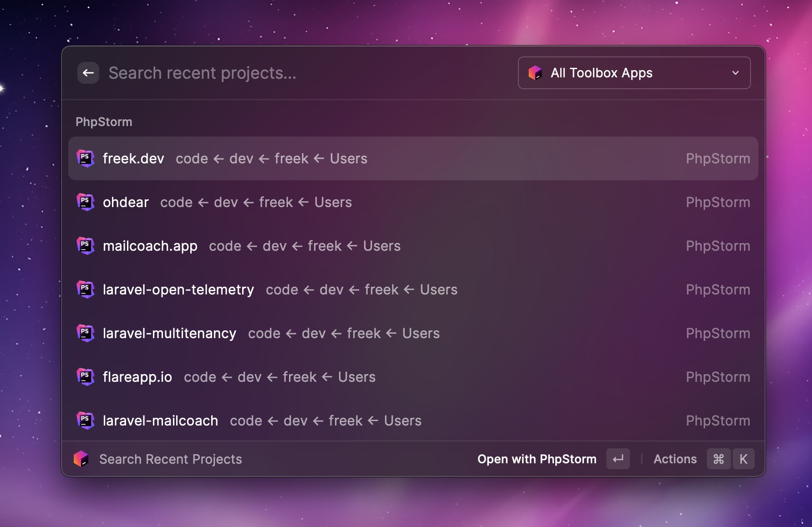Image resolution: width=812 pixels, height=527 pixels.
Task: Click Open with PhpStorm action
Action: click(537, 459)
